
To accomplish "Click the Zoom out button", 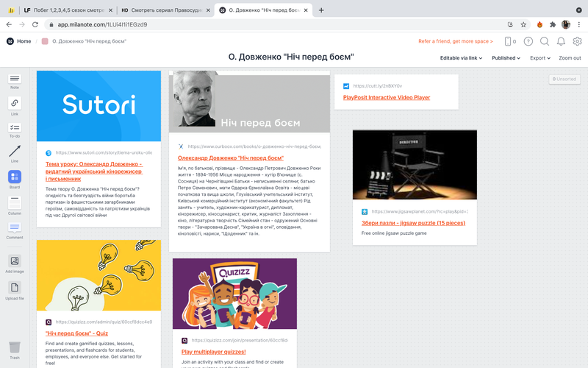I will (x=570, y=58).
